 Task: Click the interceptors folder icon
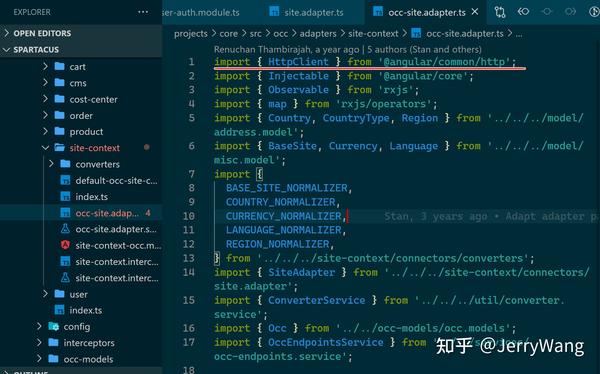click(x=54, y=343)
